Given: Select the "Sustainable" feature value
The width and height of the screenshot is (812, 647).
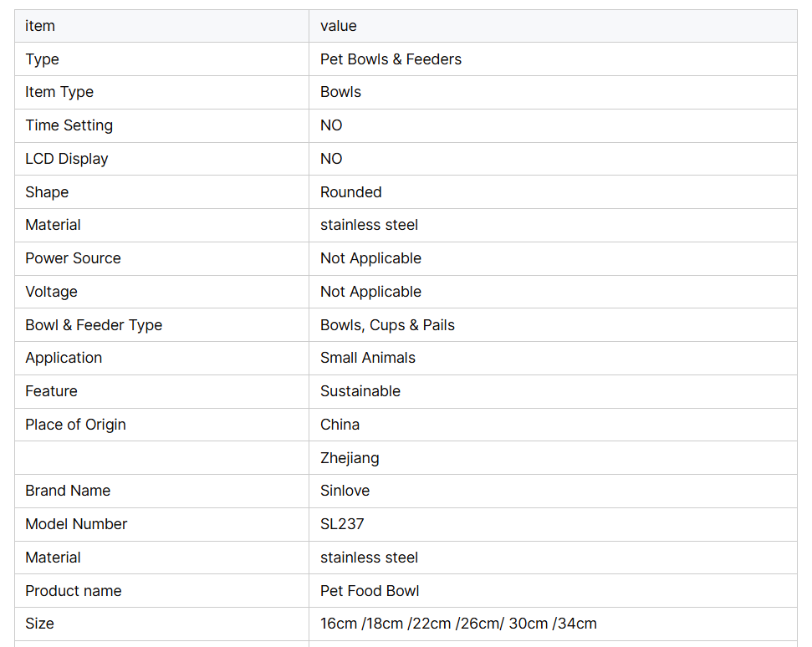Looking at the screenshot, I should (x=360, y=391).
